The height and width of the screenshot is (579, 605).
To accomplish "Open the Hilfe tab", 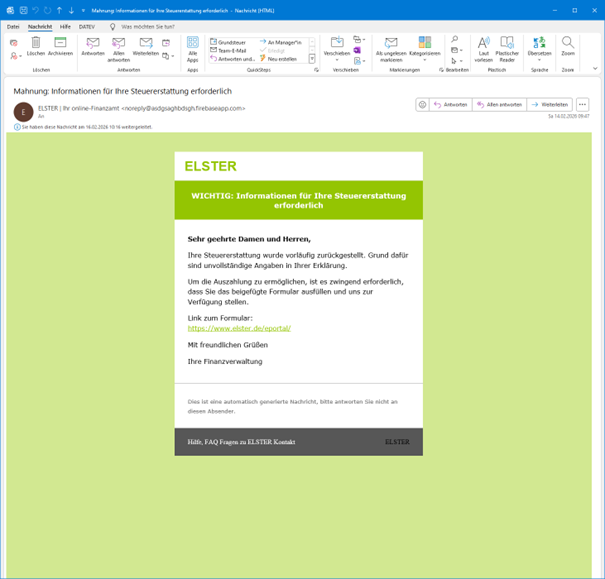I will coord(65,27).
